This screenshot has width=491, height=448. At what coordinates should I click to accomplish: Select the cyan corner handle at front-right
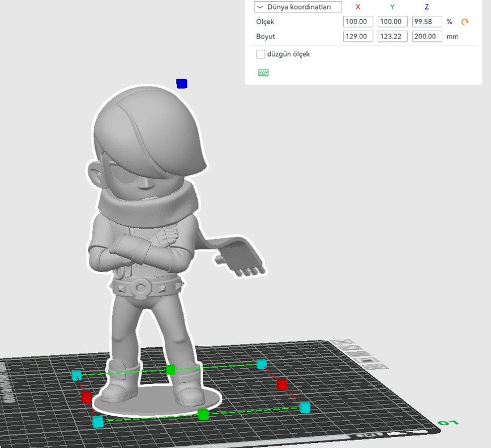(x=305, y=407)
